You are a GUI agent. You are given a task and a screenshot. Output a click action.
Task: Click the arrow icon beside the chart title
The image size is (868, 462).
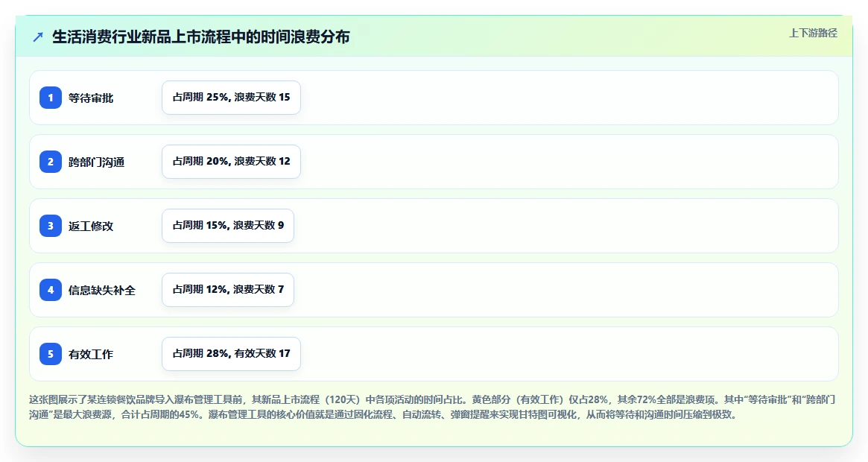[x=38, y=37]
